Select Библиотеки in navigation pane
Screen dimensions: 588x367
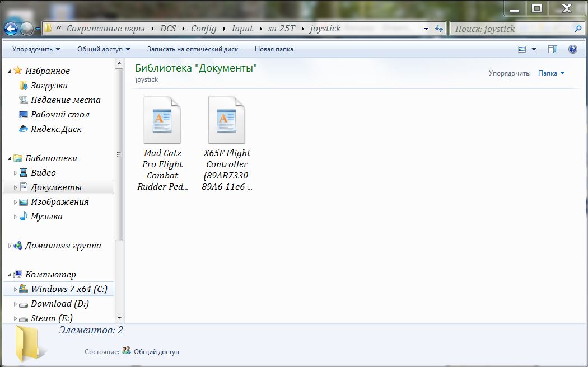tap(51, 158)
